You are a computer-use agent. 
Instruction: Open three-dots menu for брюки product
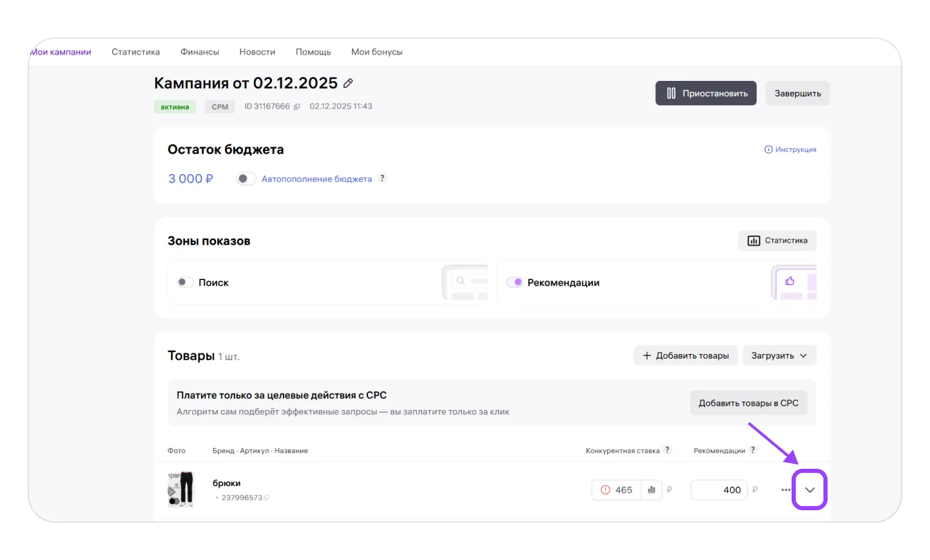coord(785,490)
